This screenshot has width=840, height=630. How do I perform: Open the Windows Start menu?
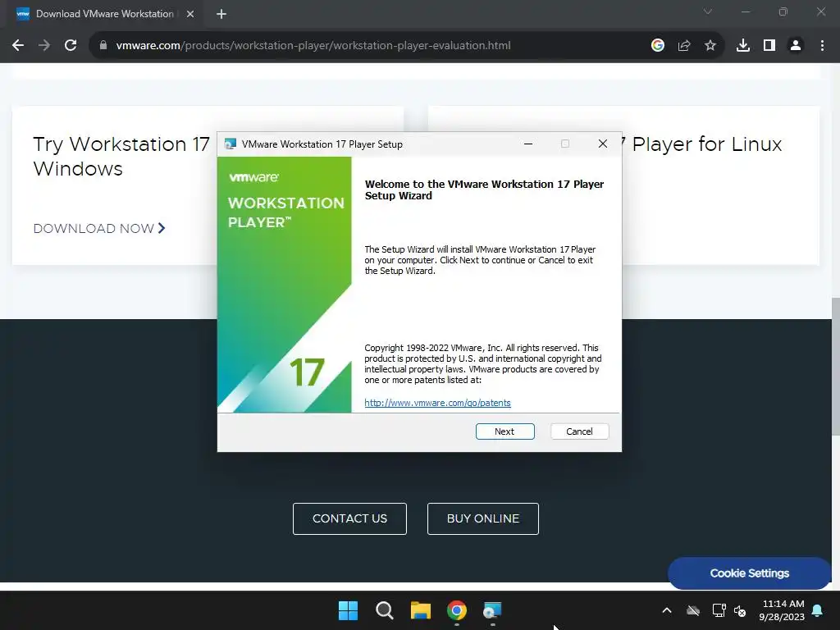[348, 610]
